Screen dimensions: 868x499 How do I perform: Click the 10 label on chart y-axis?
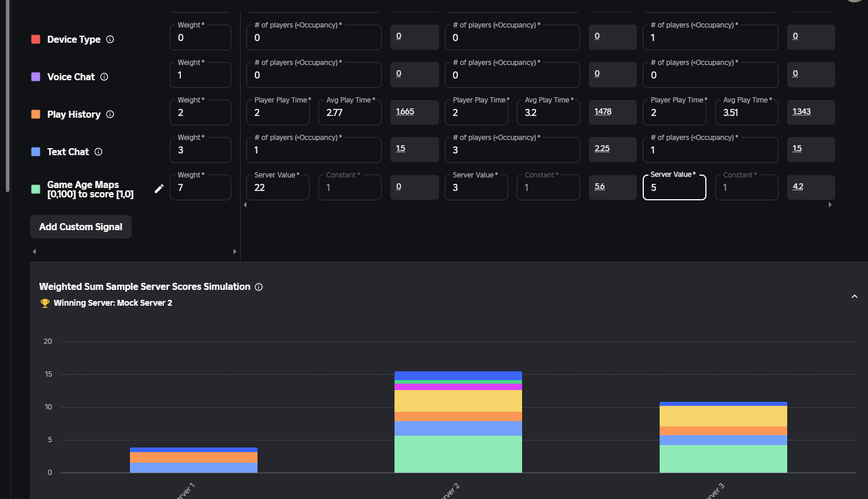(49, 407)
